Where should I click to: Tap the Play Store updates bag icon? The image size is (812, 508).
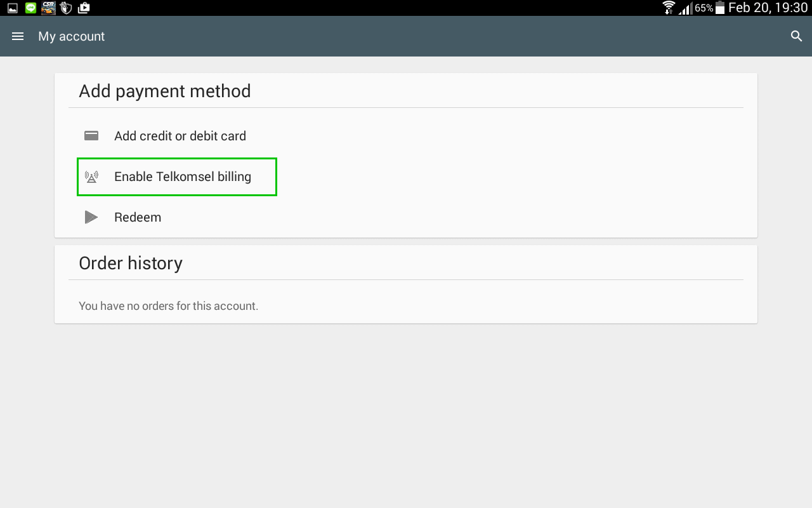[84, 8]
